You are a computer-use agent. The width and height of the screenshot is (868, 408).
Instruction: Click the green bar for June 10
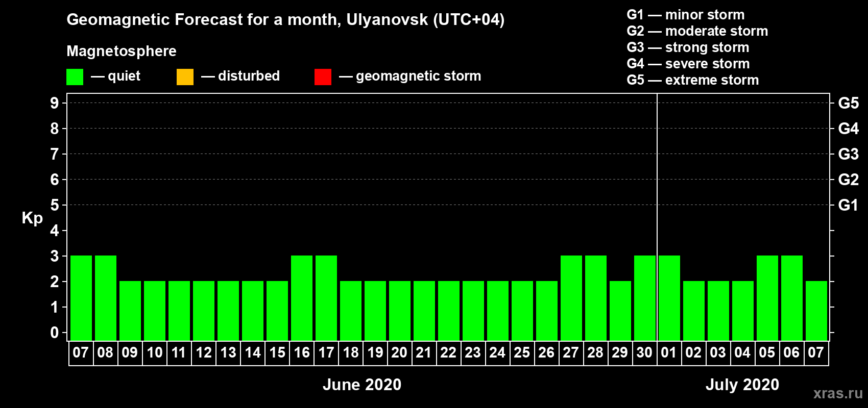pos(155,311)
